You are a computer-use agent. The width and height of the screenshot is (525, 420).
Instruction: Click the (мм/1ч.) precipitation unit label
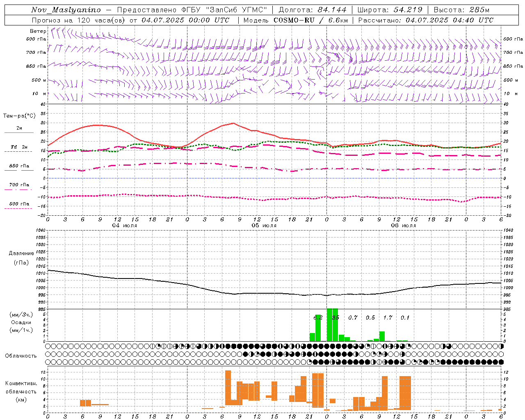[21, 330]
